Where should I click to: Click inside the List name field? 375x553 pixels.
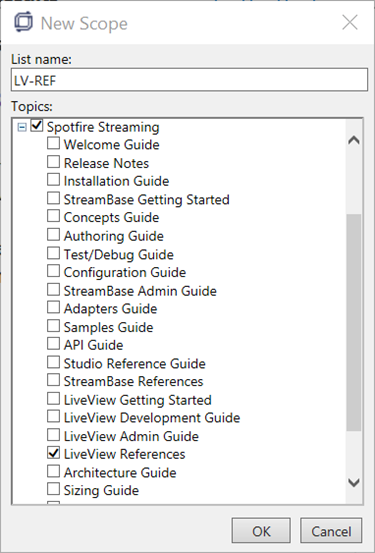189,80
